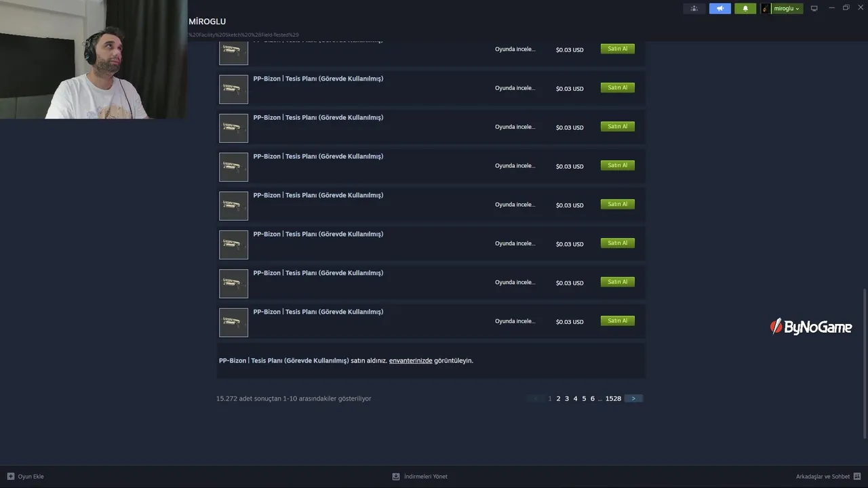Enter Big Picture mode via monitor icon
The width and height of the screenshot is (868, 488).
[814, 9]
